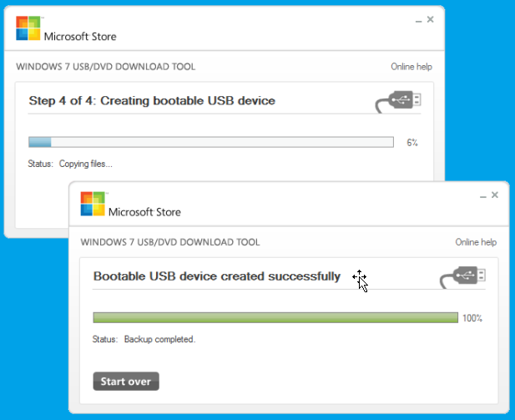Click the Microsoft Store logo in the front window
Image resolution: width=515 pixels, height=420 pixels.
pos(93,205)
